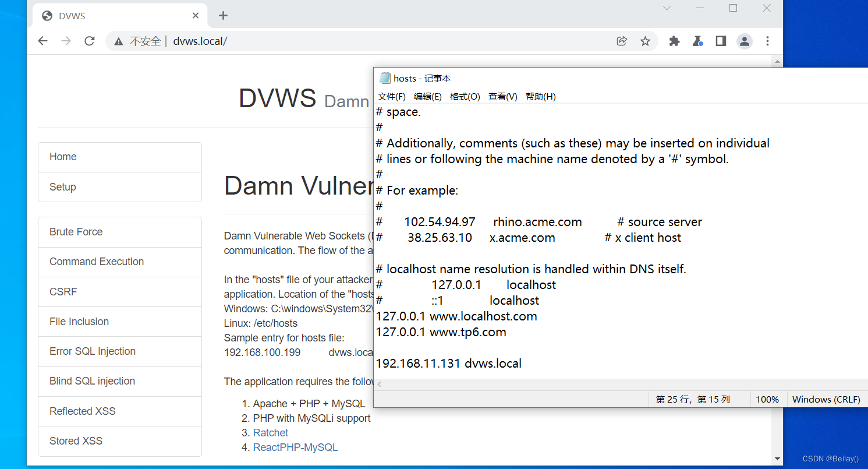The height and width of the screenshot is (469, 868).
Task: Open Brute Force page
Action: pos(120,232)
